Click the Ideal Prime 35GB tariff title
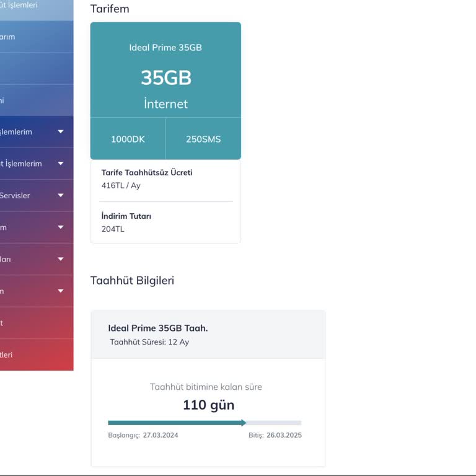Image resolution: width=476 pixels, height=476 pixels. pos(165,47)
